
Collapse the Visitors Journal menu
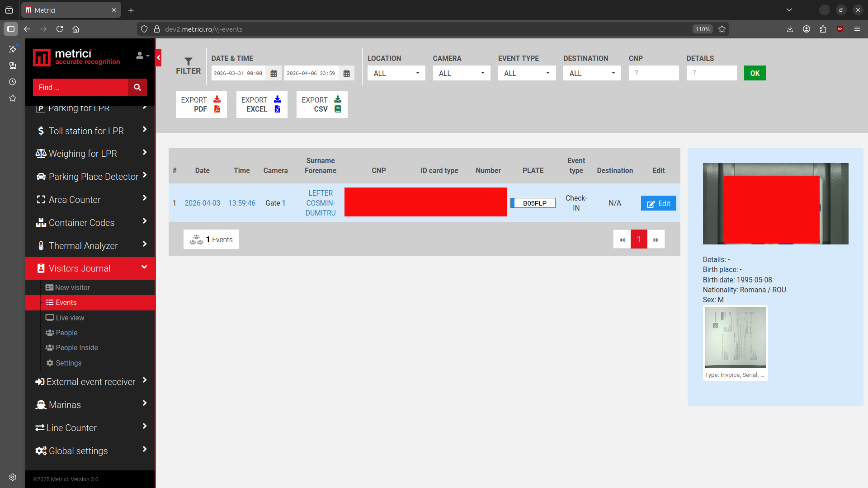pos(90,268)
